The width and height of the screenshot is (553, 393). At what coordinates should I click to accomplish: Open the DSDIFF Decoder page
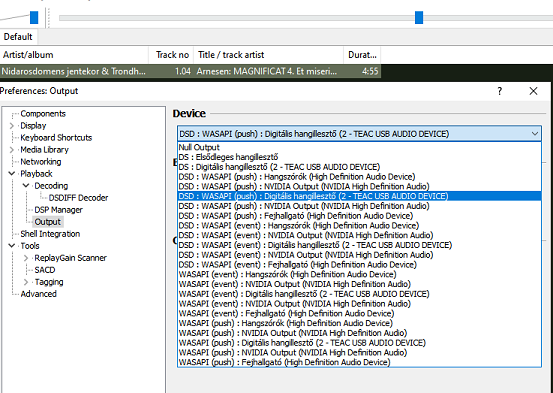click(78, 198)
